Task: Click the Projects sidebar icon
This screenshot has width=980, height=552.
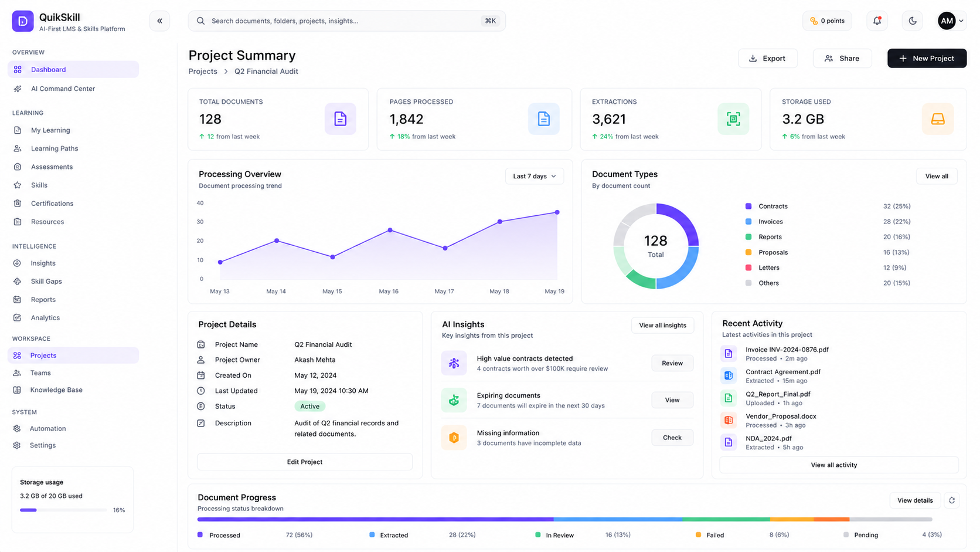Action: (18, 355)
